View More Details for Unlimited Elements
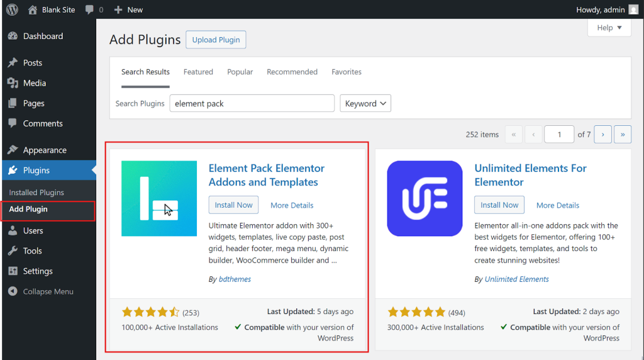This screenshot has width=644, height=360. 558,205
